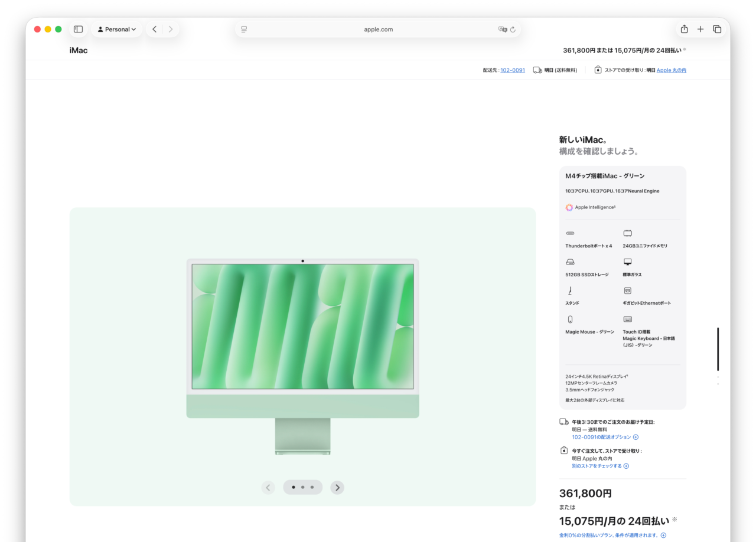This screenshot has width=756, height=542.
Task: Open the Personal profile dropdown
Action: [117, 29]
